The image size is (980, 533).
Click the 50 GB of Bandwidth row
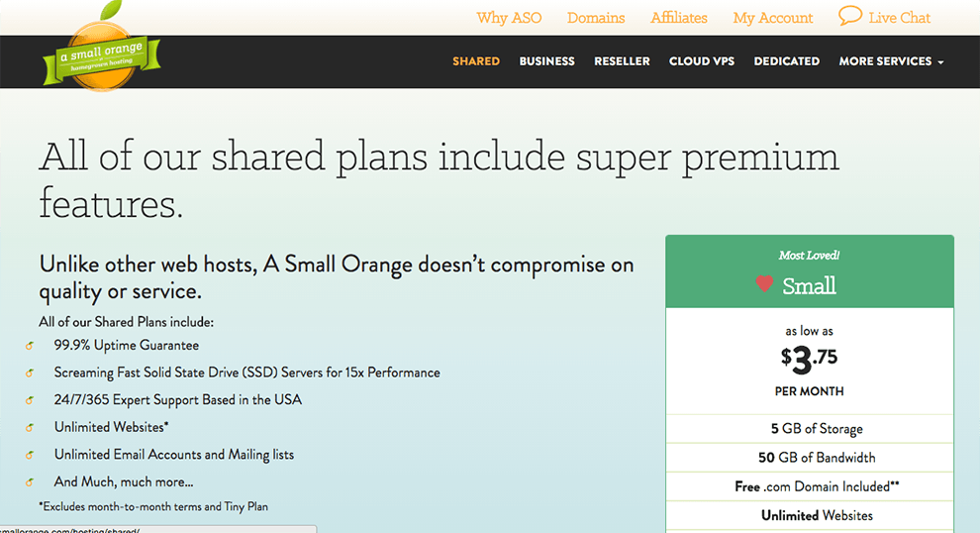(810, 458)
